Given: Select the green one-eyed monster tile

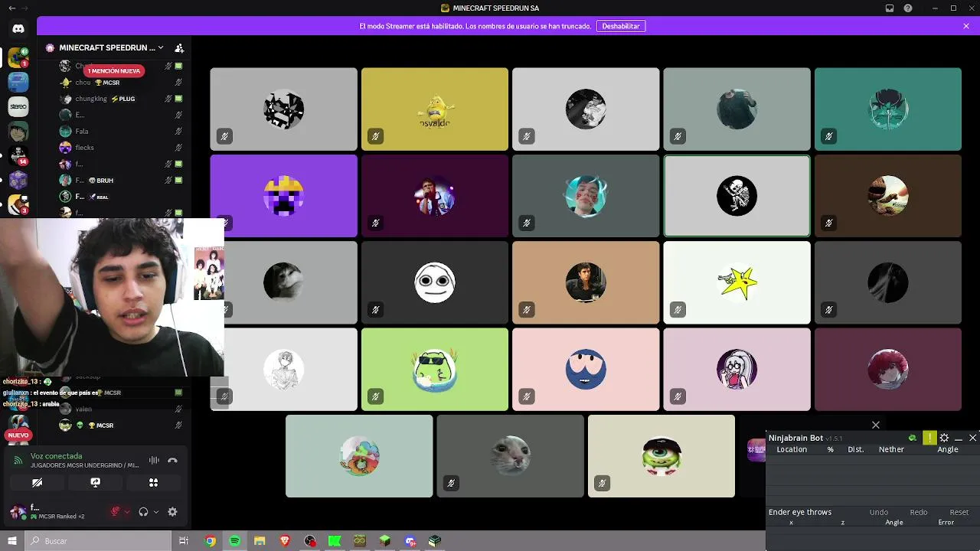Looking at the screenshot, I should coord(661,456).
